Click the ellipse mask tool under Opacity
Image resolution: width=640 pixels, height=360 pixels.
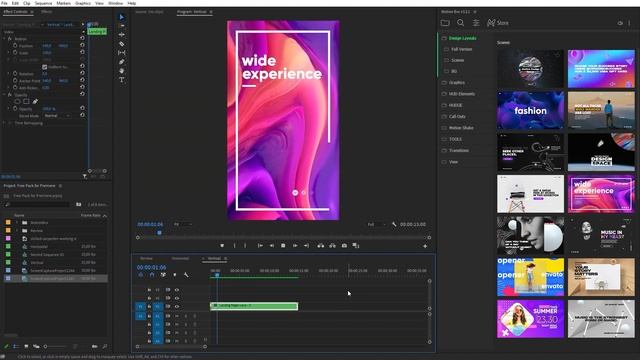click(x=17, y=101)
